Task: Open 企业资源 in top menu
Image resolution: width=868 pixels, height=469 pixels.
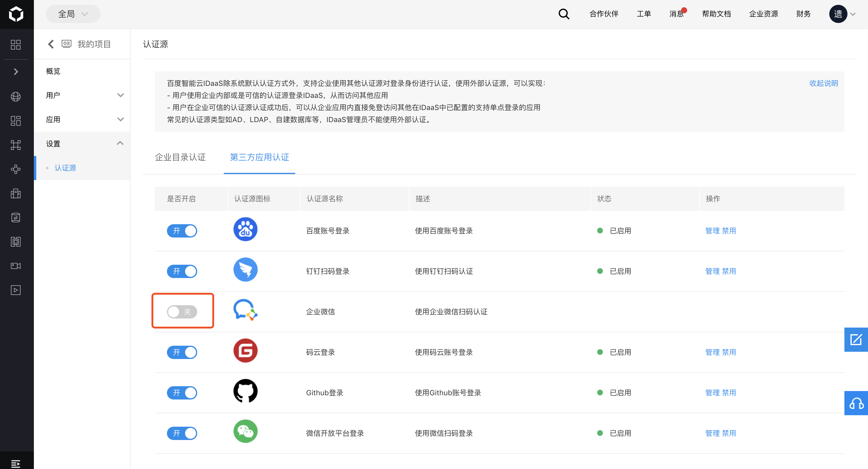Action: 764,14
